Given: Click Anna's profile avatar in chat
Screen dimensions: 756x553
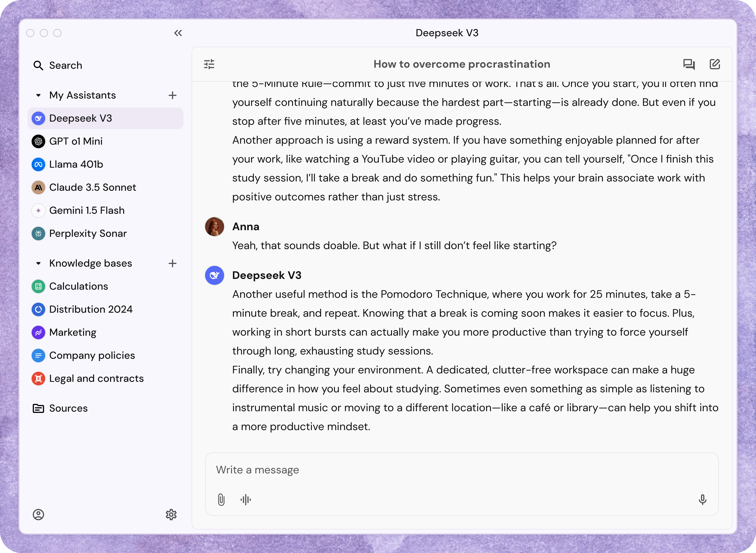Looking at the screenshot, I should click(x=215, y=227).
